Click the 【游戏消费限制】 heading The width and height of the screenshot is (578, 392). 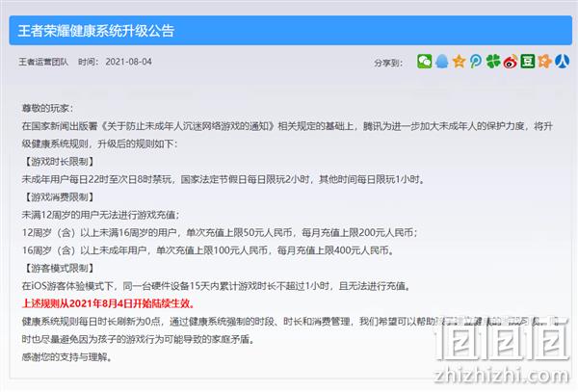[59, 197]
